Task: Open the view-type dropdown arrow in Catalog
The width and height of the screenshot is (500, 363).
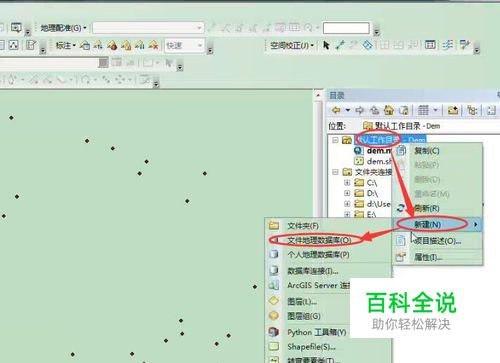Action: (435, 110)
